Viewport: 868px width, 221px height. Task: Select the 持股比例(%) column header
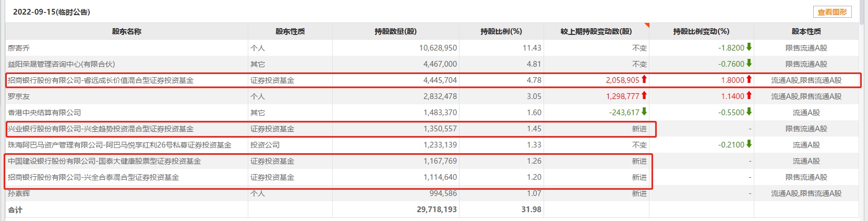[x=501, y=31]
